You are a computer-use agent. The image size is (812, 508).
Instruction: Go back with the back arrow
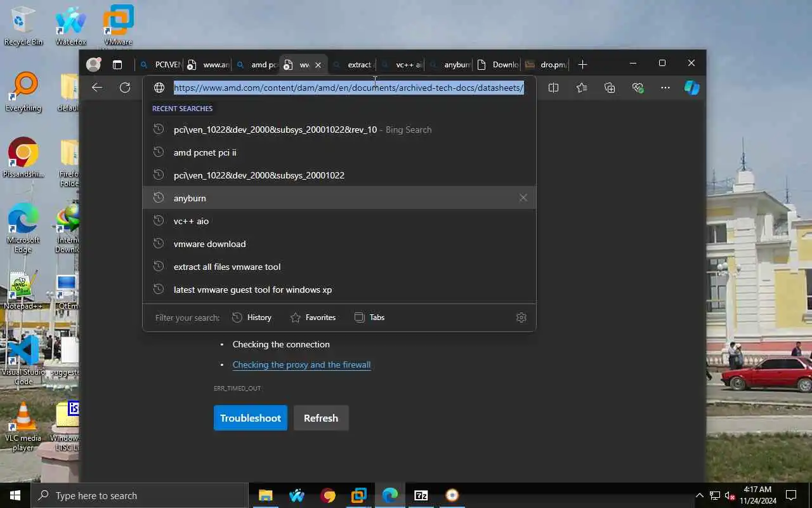point(97,88)
